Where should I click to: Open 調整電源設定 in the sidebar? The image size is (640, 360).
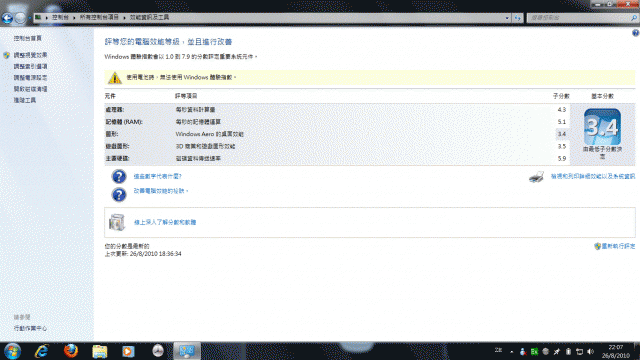[x=30, y=78]
